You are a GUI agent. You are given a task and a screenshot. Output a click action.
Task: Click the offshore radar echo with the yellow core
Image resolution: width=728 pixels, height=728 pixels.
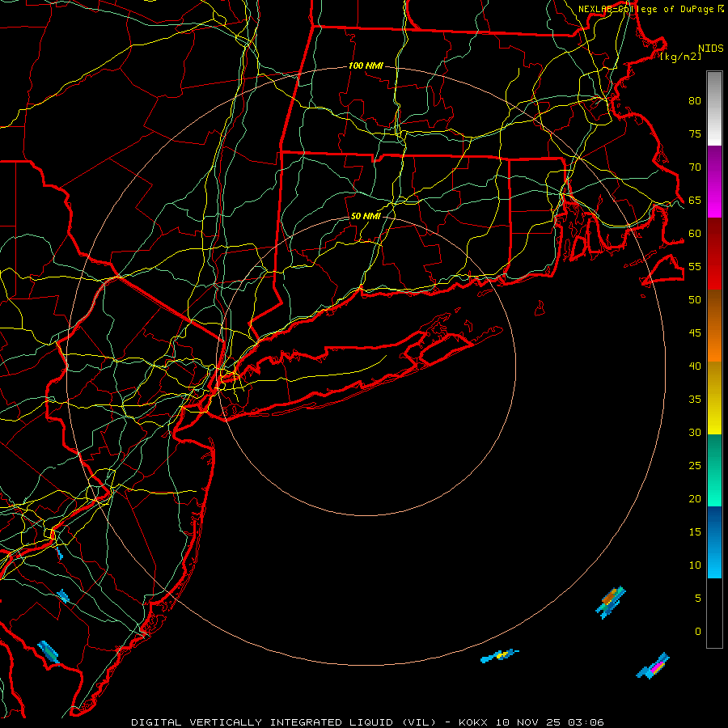[x=500, y=655]
